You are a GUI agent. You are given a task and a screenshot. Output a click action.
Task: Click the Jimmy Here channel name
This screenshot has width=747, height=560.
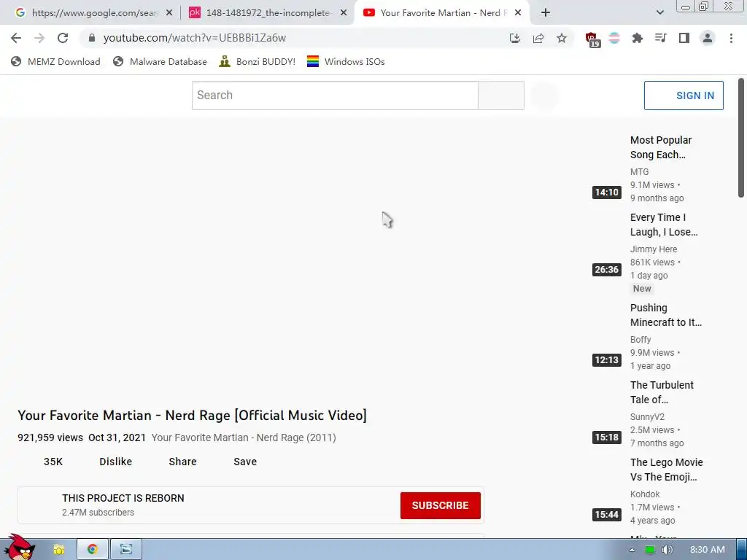(x=654, y=249)
